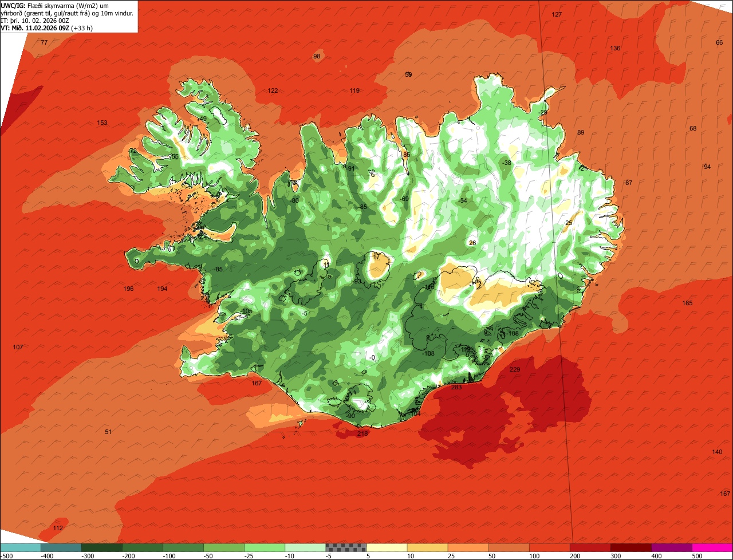This screenshot has width=733, height=560.
Task: Click the map value '-105' on Reykjanes area
Action: pos(246,311)
